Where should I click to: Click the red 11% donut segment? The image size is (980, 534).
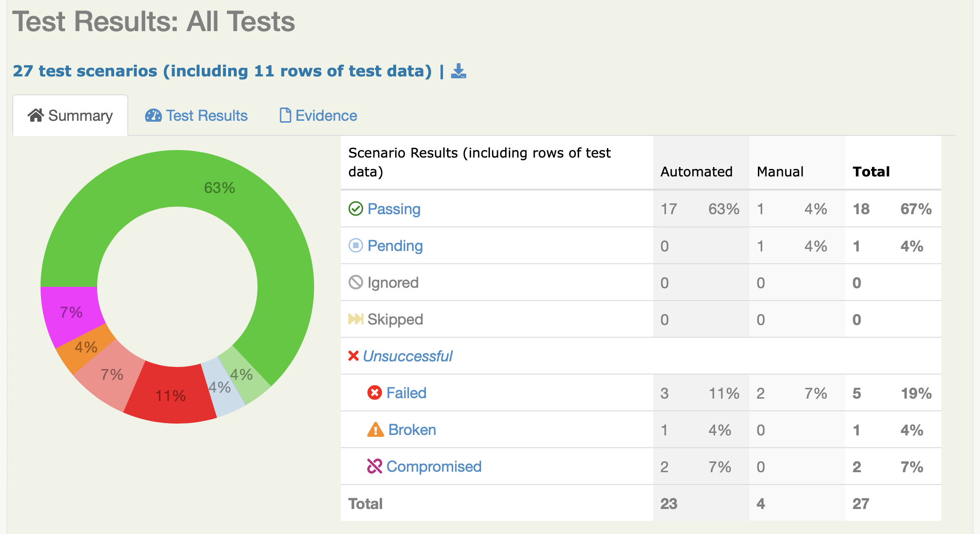click(171, 395)
